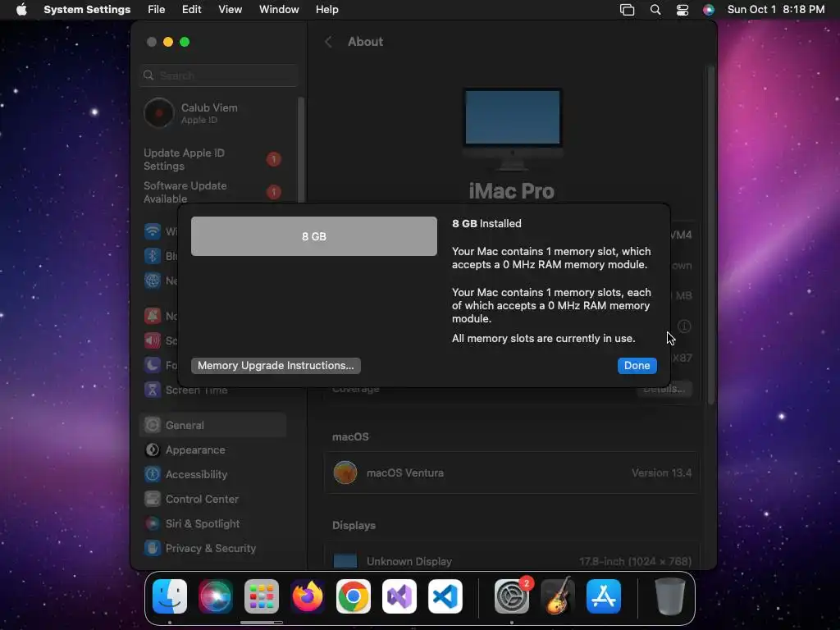Open Accessibility settings
This screenshot has height=630, width=840.
pyautogui.click(x=212, y=474)
